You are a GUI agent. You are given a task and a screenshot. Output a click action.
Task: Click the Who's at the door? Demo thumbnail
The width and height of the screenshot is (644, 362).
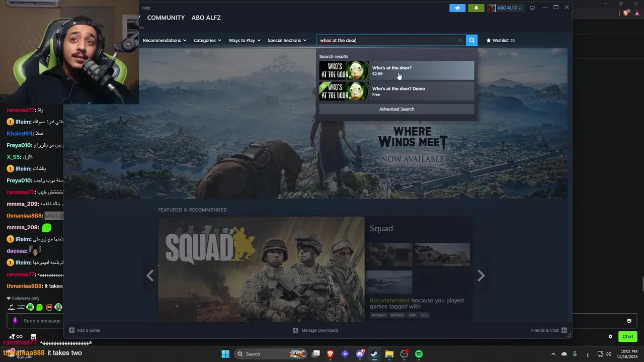point(344,92)
